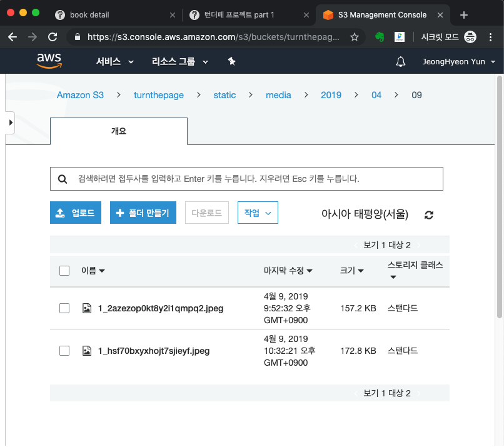Expand the 서비스 services dropdown
This screenshot has width=504, height=447.
pyautogui.click(x=115, y=61)
